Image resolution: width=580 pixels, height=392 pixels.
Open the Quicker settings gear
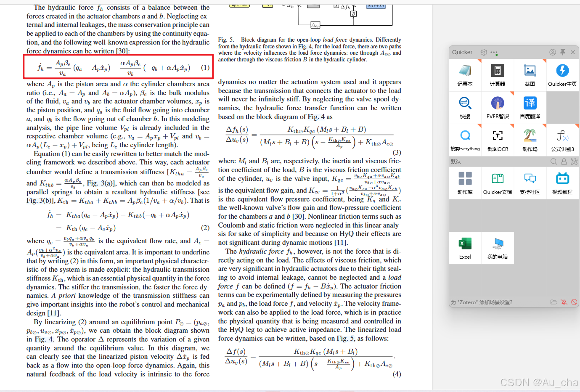pos(483,52)
